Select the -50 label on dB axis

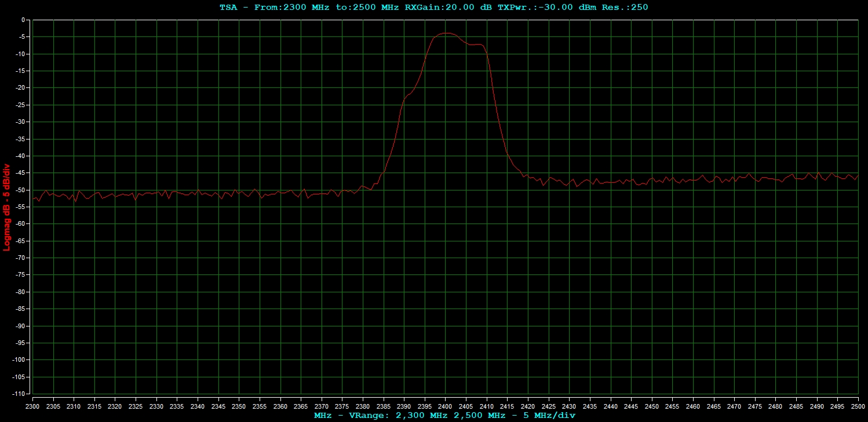coord(21,190)
